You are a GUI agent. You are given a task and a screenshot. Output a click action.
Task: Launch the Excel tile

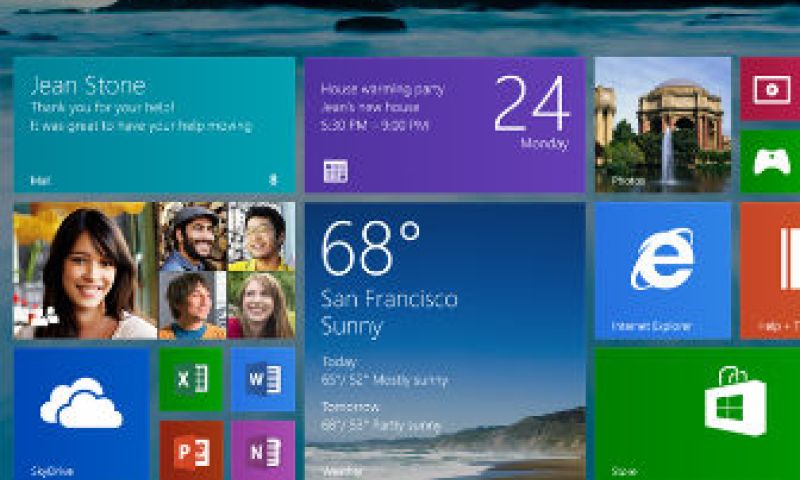pos(191,380)
